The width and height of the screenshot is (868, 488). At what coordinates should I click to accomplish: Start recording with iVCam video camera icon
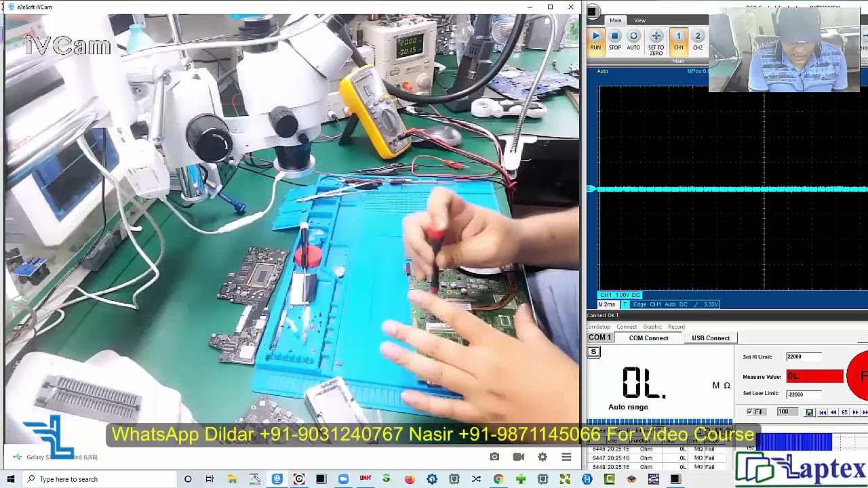(x=519, y=457)
